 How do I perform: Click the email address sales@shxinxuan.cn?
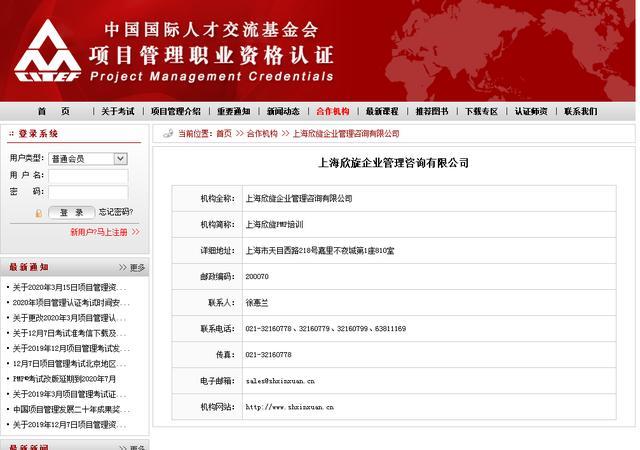point(280,381)
